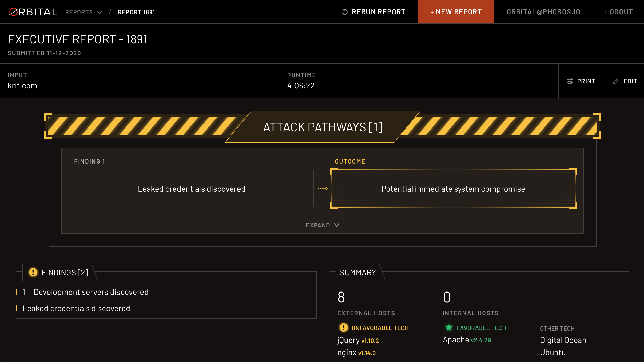Expand the Finding 1 attack pathway details
644x362 pixels.
coord(317,225)
